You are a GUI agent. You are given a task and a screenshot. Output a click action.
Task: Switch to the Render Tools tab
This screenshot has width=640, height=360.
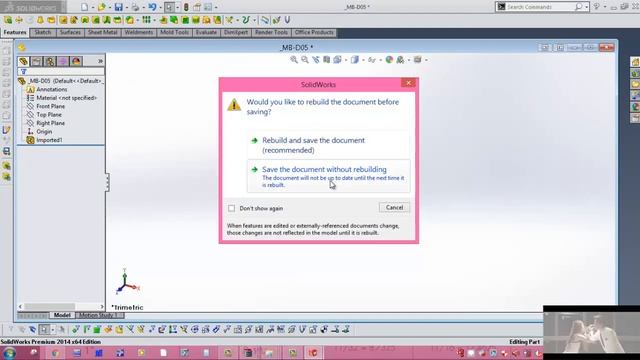click(x=271, y=32)
